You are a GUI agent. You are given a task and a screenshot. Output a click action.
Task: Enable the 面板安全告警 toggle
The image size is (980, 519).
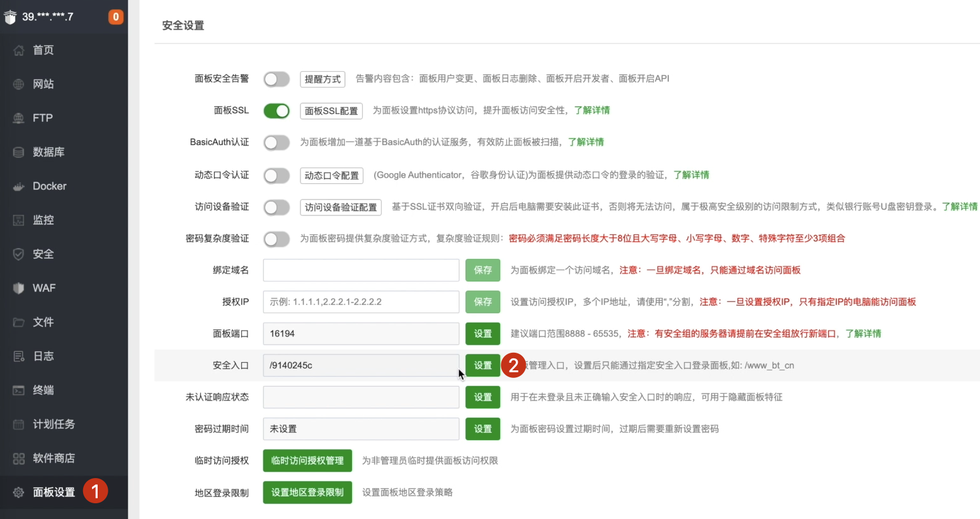click(x=276, y=79)
